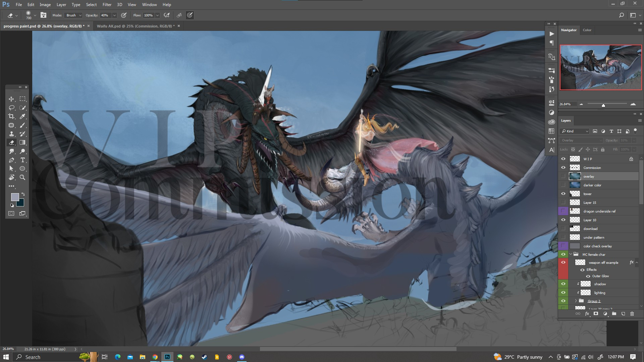Viewport: 644px width, 362px height.
Task: Select the Gradient tool
Action: [x=22, y=143]
